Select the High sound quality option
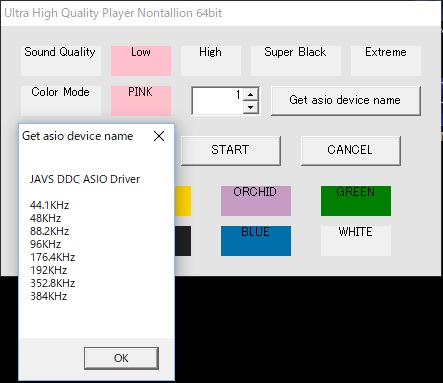Viewport: 443px width, 383px height. click(x=211, y=61)
